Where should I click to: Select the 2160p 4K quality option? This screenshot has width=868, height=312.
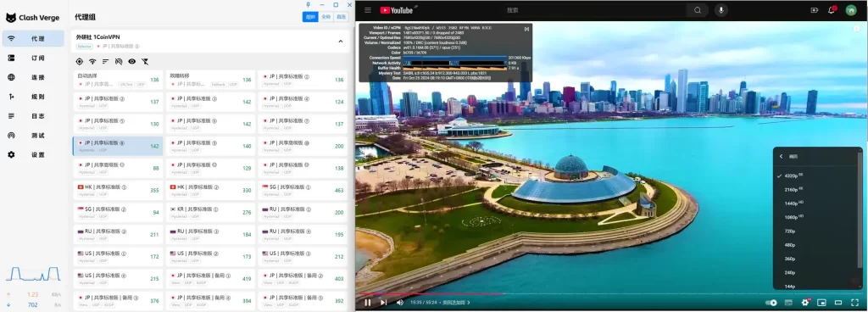click(816, 190)
